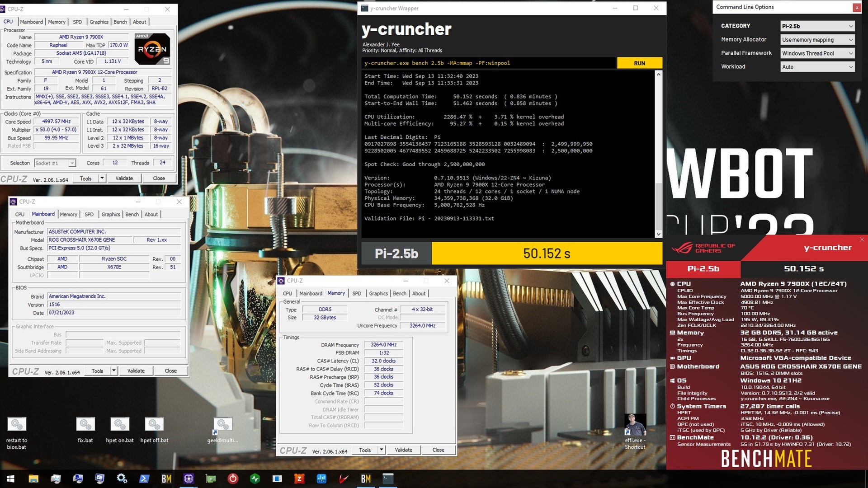Click y-cruncher output scrollbar down arrow
The height and width of the screenshot is (488, 868).
(x=659, y=234)
